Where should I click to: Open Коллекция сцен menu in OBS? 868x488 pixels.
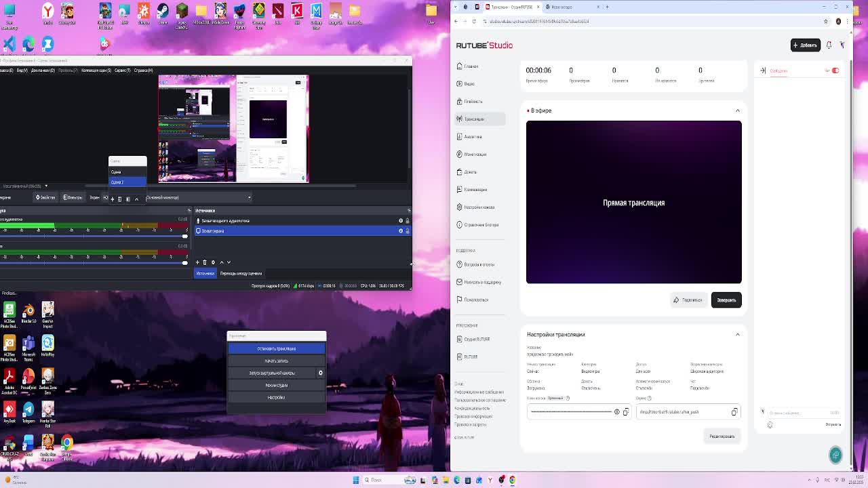(x=96, y=70)
